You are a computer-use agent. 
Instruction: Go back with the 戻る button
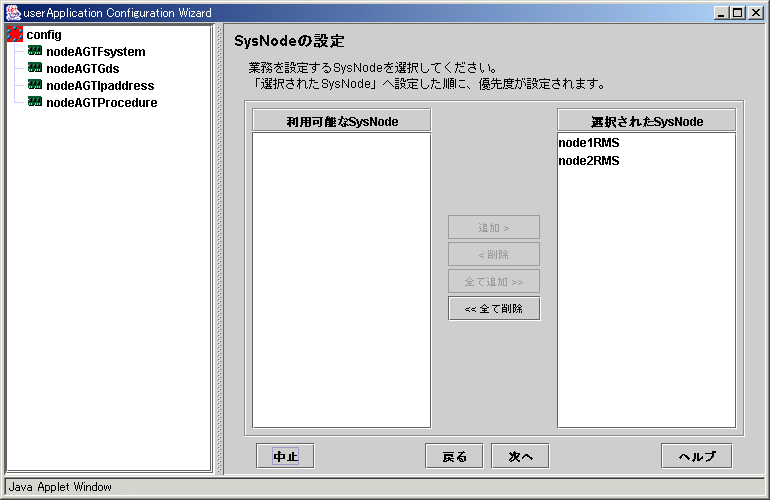(454, 456)
